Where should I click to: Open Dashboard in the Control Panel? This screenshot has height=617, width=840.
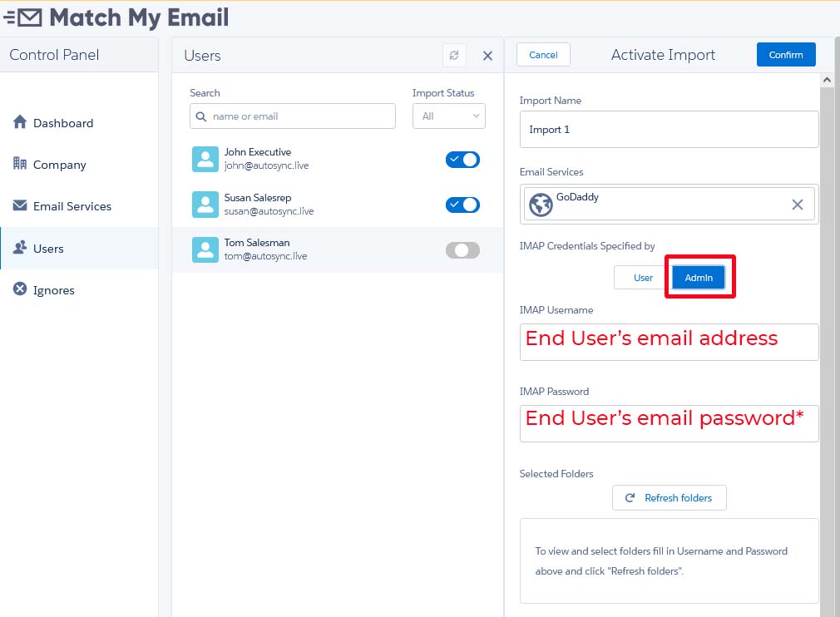coord(62,123)
